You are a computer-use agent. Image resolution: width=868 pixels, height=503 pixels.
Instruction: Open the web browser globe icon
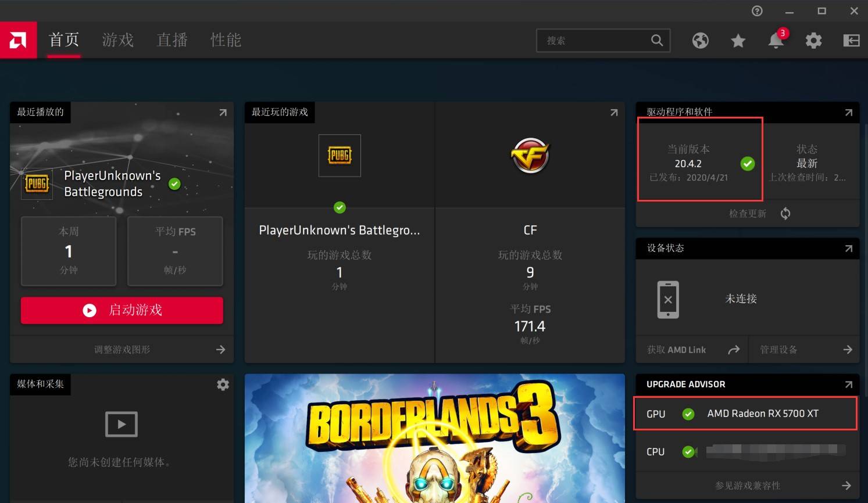pos(701,41)
